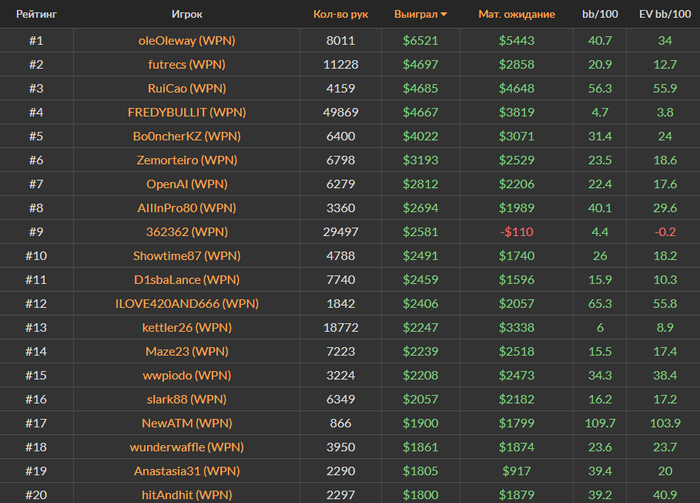Viewport: 700px width, 503px height.
Task: Open player ILOVE420AND666 (WPN) profile
Action: click(x=187, y=303)
